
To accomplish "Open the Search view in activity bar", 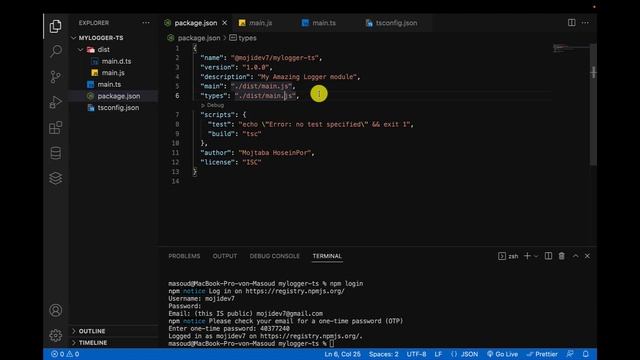I will click(56, 51).
